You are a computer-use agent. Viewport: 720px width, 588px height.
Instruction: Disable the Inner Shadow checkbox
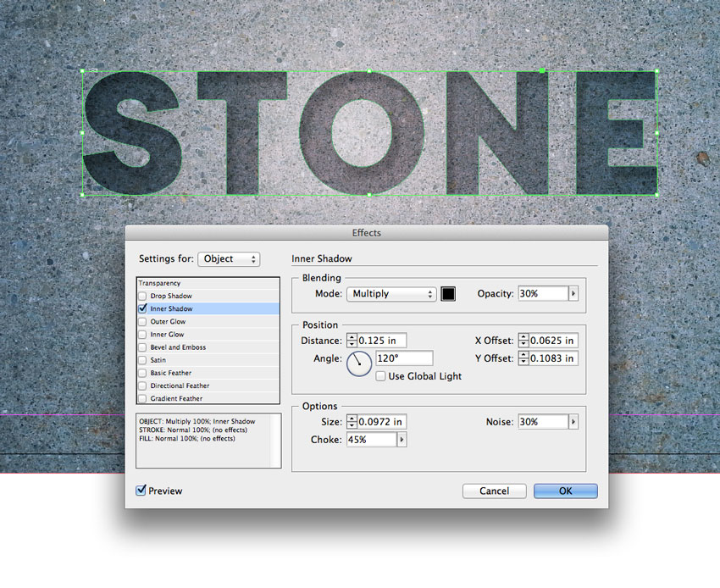pos(141,308)
